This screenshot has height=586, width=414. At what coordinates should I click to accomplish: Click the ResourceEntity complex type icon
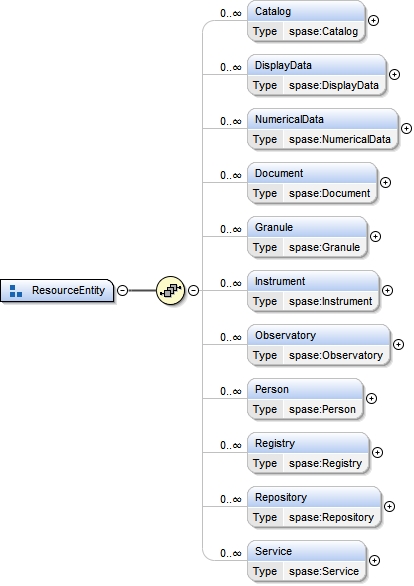pyautogui.click(x=16, y=291)
